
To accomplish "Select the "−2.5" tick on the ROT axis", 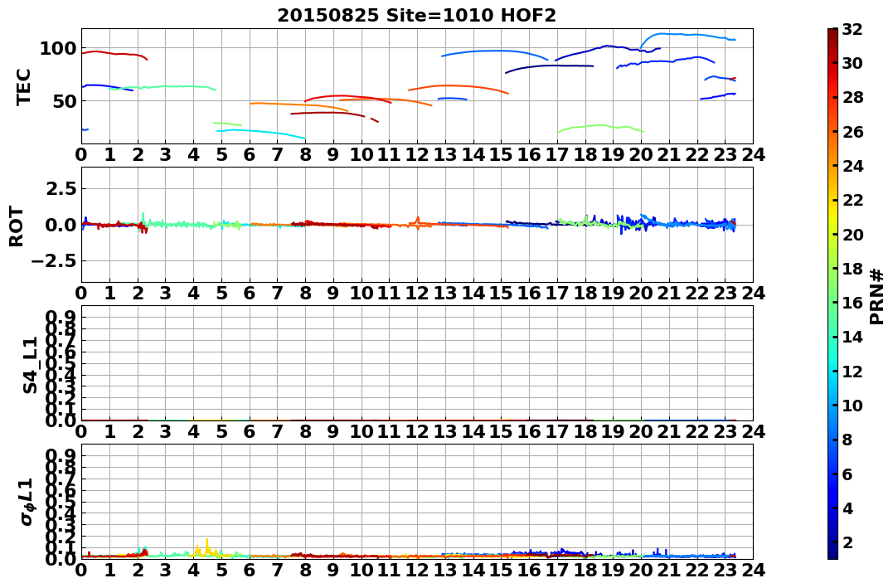I will pyautogui.click(x=54, y=261).
